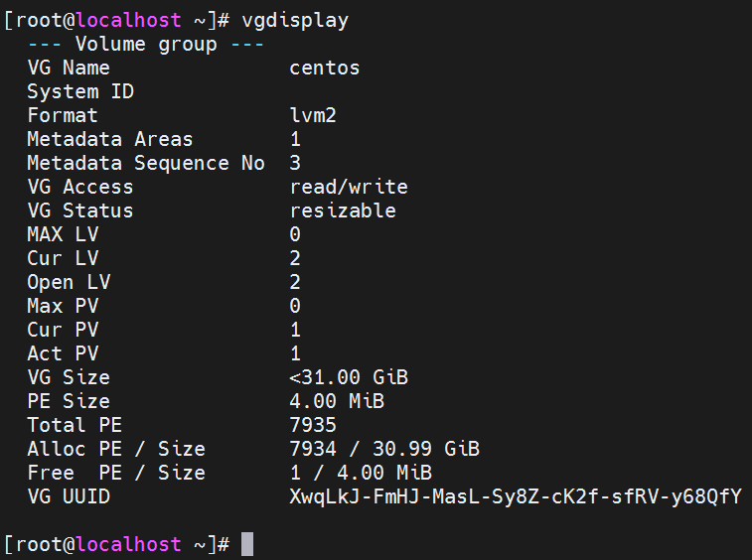Click the "MAX LV" label
This screenshot has width=752, height=560.
pyautogui.click(x=63, y=234)
